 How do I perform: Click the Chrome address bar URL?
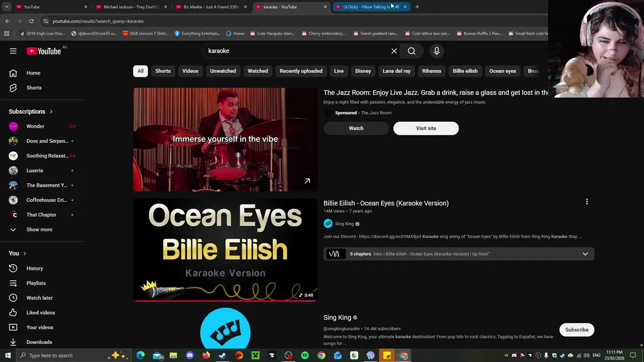[x=98, y=21]
